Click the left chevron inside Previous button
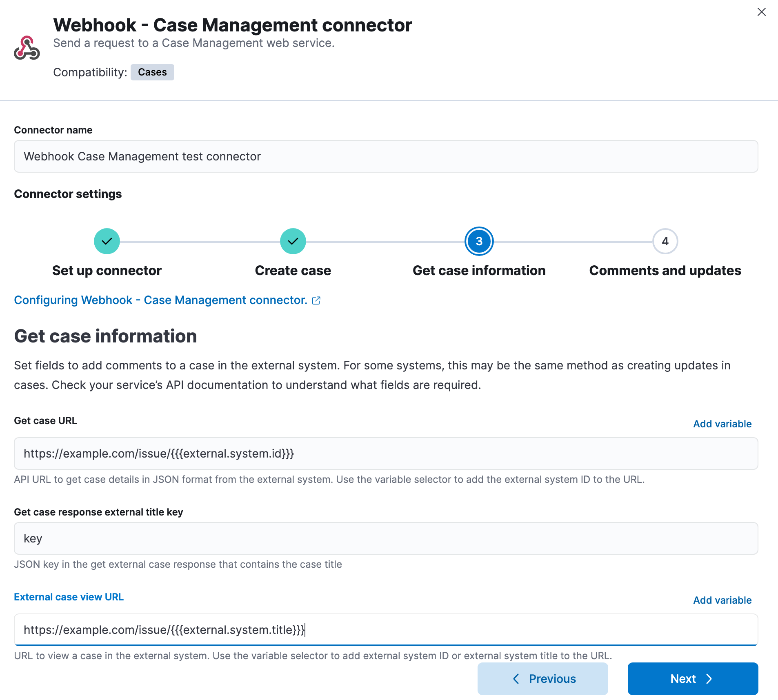The image size is (778, 700). (x=516, y=678)
